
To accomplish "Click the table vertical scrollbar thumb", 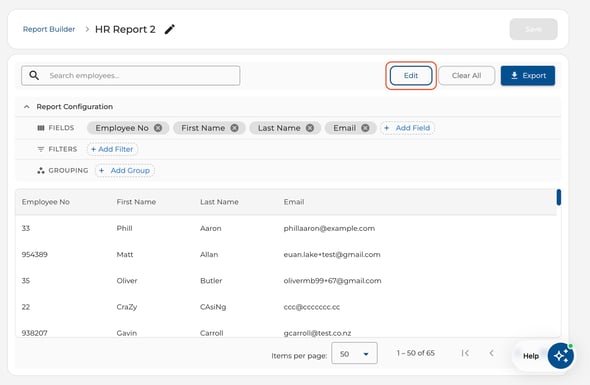I will [559, 197].
